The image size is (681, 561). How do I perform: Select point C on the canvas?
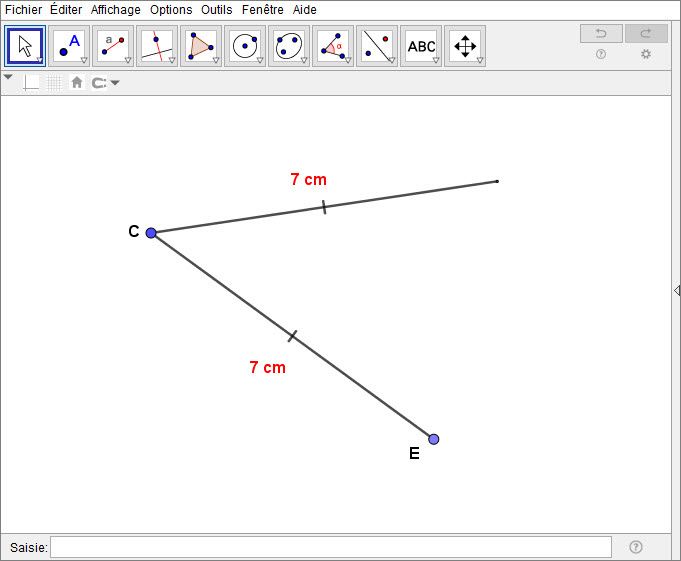pos(151,233)
